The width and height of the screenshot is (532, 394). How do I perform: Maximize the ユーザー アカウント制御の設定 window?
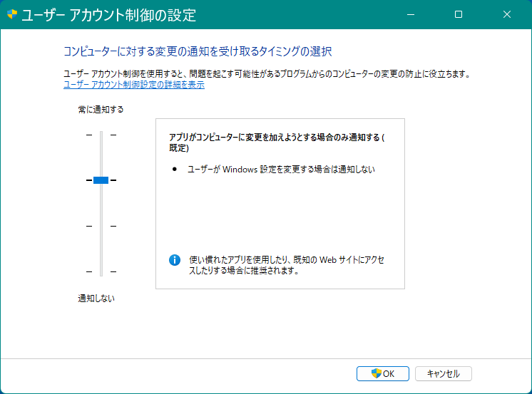(x=459, y=14)
